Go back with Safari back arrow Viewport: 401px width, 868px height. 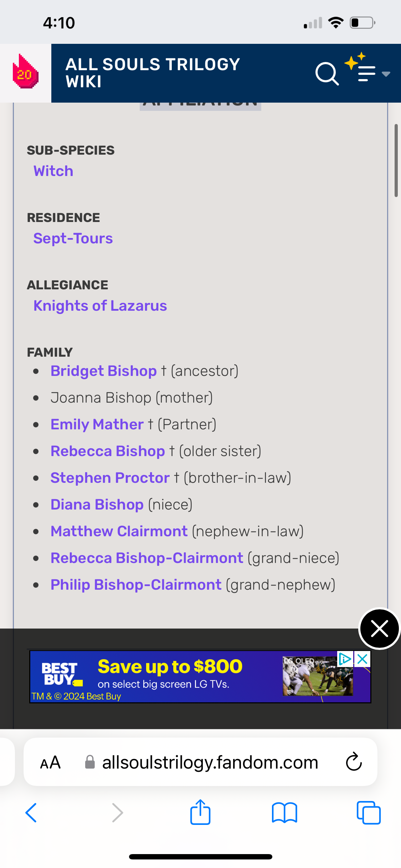[x=31, y=813]
